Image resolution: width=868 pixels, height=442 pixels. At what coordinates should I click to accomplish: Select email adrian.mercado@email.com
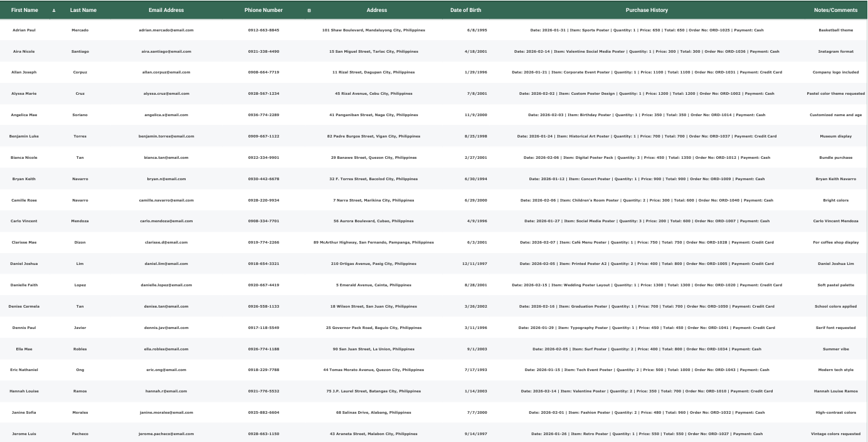point(166,30)
